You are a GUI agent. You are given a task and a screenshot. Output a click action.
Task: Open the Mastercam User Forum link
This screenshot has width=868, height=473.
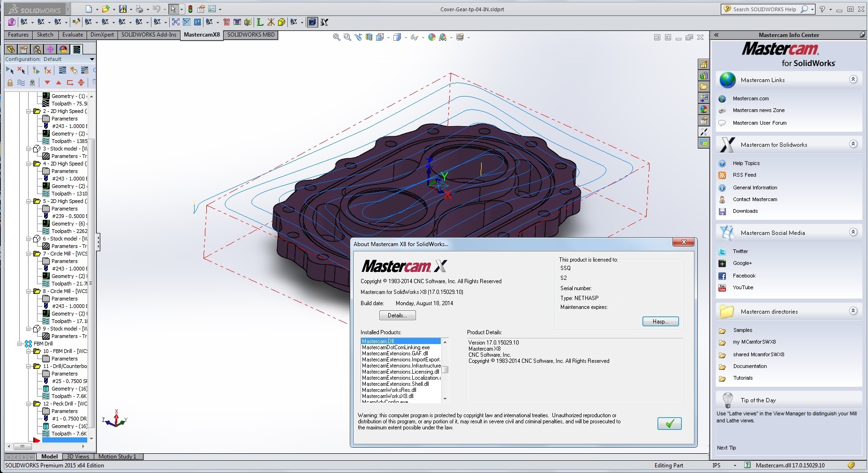point(760,123)
